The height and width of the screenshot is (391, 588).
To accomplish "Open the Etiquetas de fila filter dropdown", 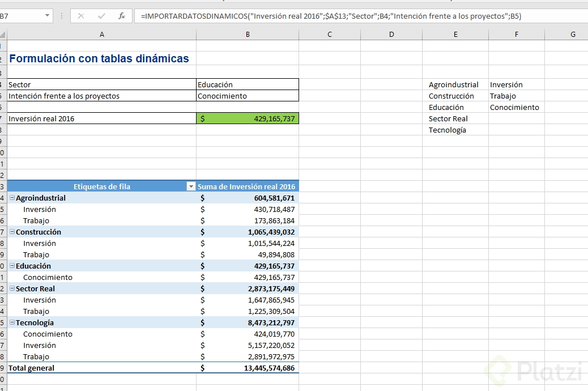I will coord(190,186).
